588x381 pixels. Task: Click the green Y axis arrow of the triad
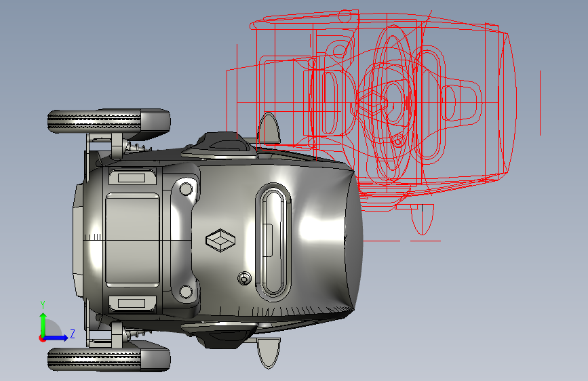pos(43,323)
